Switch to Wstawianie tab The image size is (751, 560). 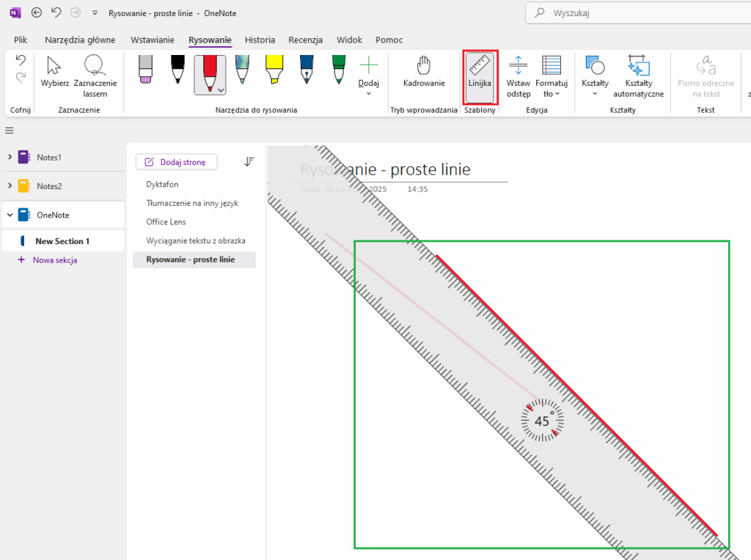pos(153,40)
